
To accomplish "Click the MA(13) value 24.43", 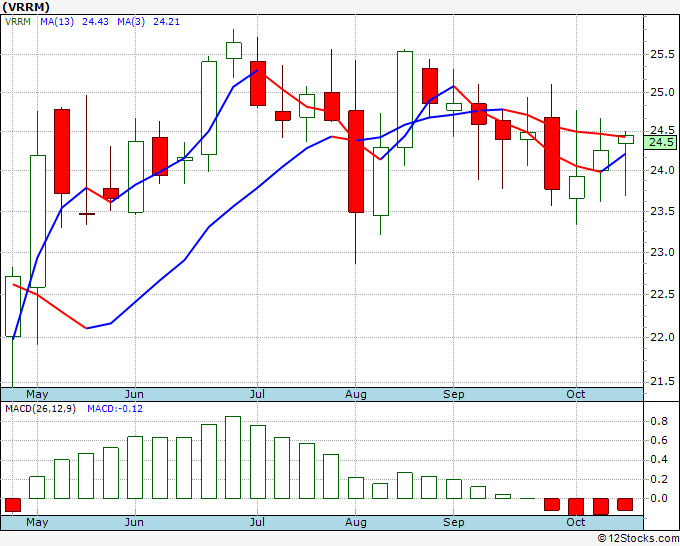I will [x=95, y=22].
